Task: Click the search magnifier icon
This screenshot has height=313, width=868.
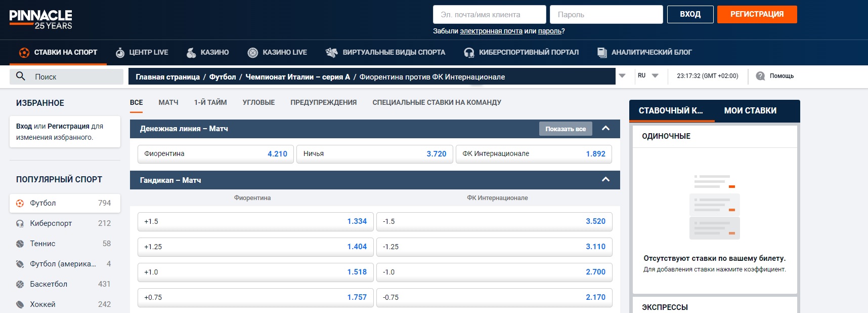Action: point(21,76)
